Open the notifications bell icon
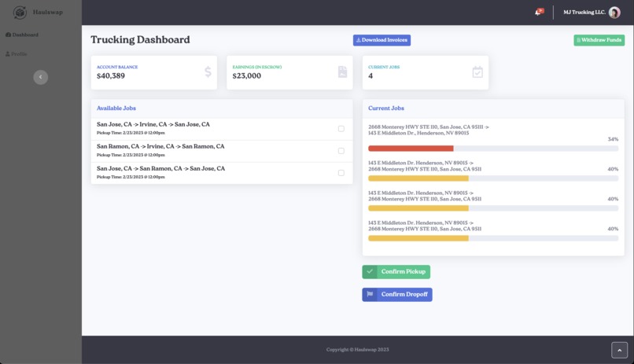634x364 pixels. [539, 12]
